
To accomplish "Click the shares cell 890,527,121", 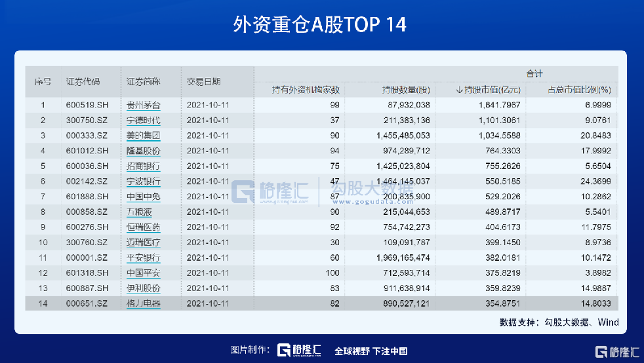I will point(406,304).
